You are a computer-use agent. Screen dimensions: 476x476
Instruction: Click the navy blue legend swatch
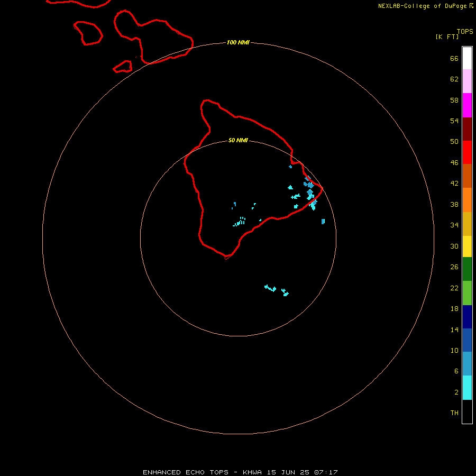pyautogui.click(x=467, y=317)
